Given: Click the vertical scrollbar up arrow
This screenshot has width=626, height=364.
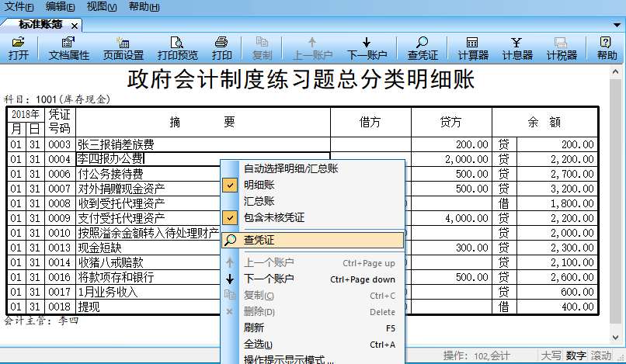Looking at the screenshot, I should point(616,72).
